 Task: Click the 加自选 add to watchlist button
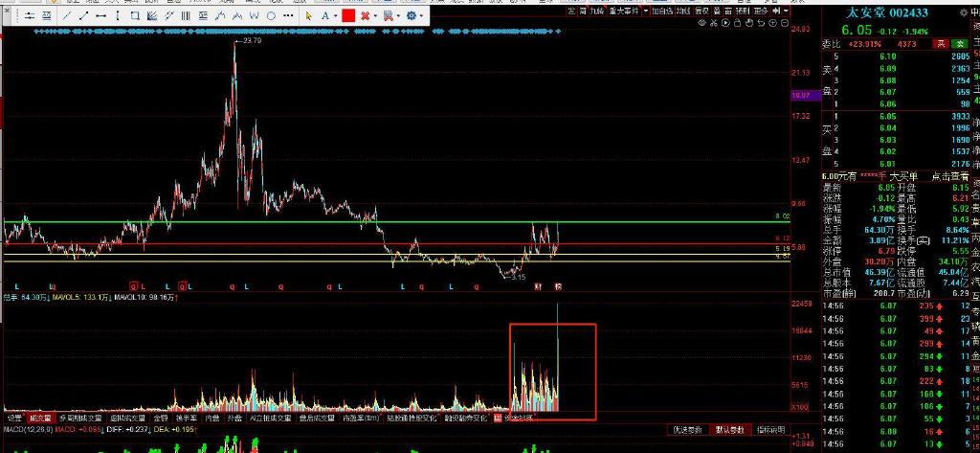click(662, 11)
